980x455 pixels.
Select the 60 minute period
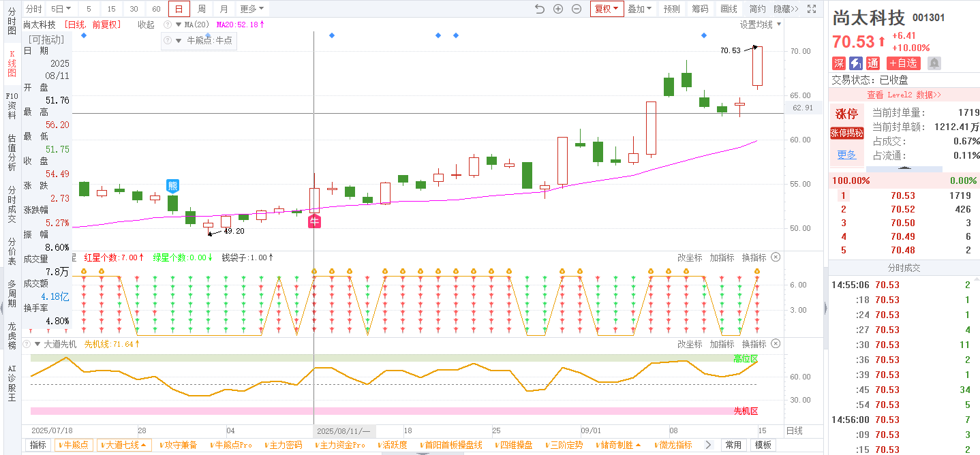tap(156, 9)
